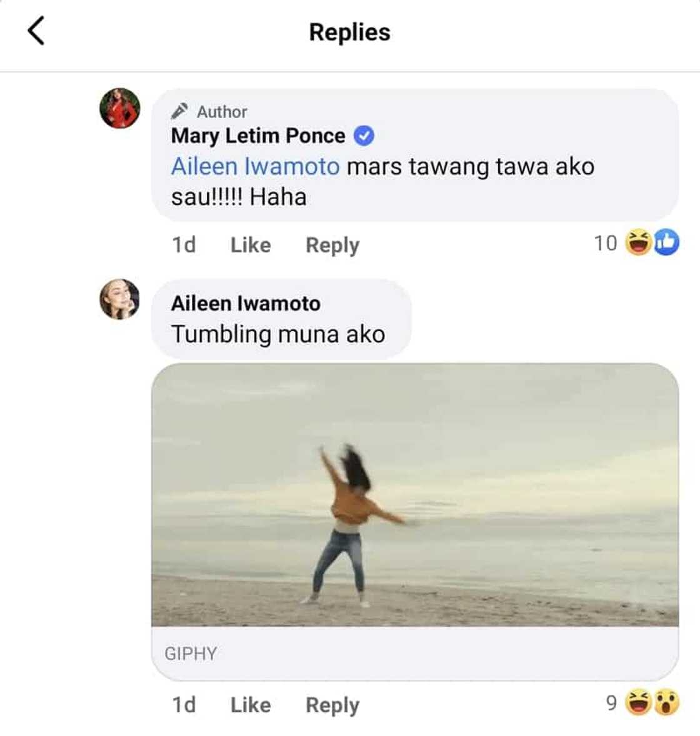
Task: View laughing reaction on Aileen's GIF comment
Action: coord(639,704)
